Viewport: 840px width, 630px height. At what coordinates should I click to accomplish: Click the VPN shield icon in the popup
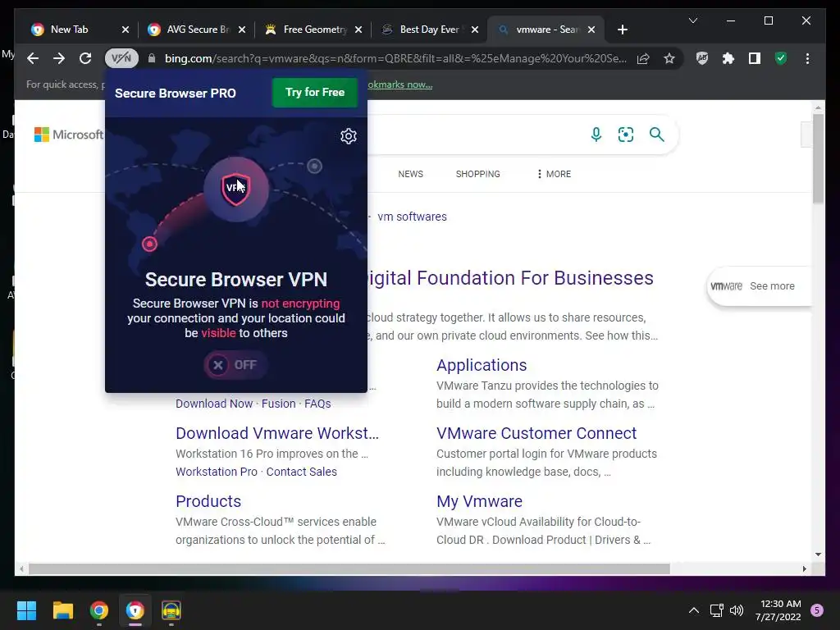click(x=235, y=189)
